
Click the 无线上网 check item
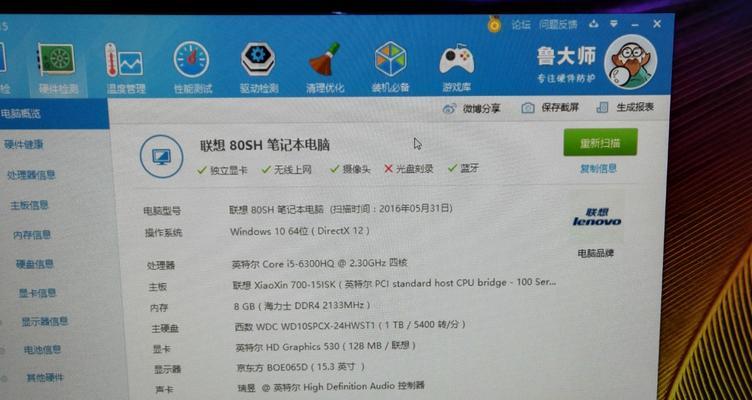[287, 169]
